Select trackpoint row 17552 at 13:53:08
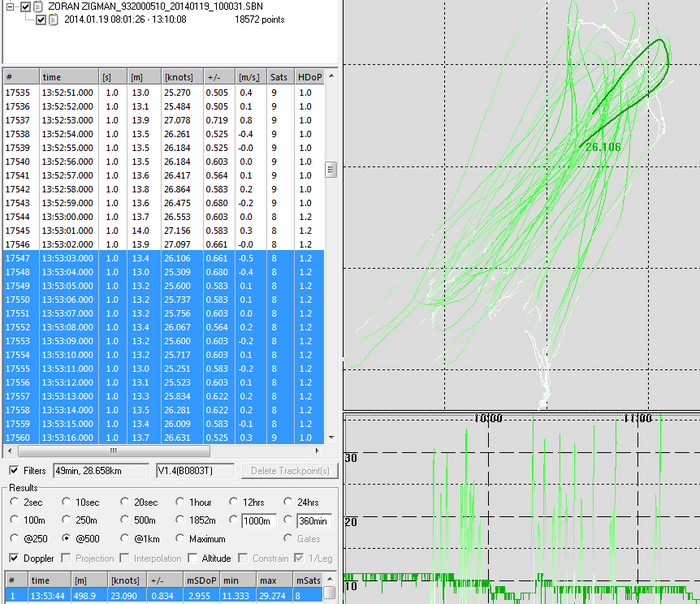The height and width of the screenshot is (604, 700). coord(163,327)
